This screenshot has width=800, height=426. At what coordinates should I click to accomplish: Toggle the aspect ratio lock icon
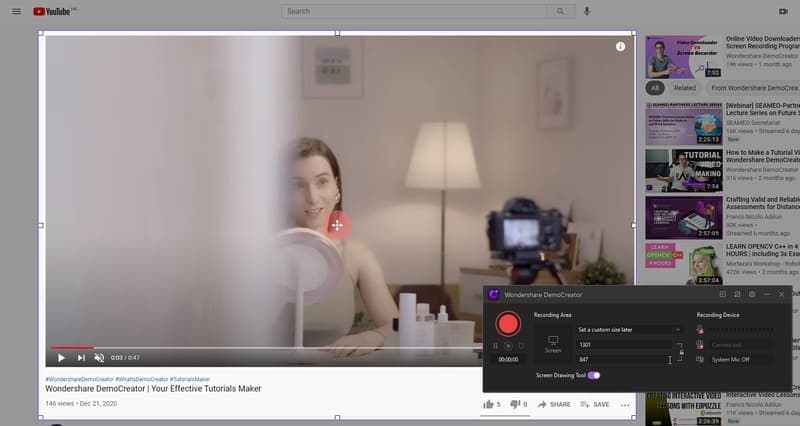click(x=681, y=352)
